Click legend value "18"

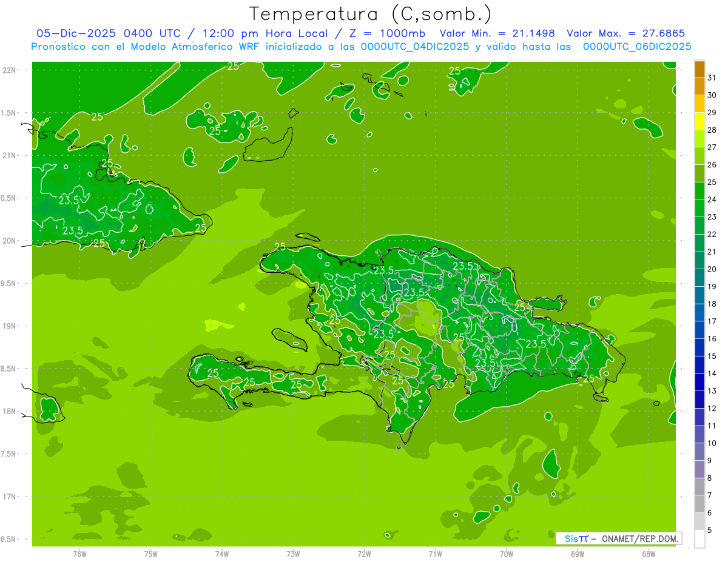[x=712, y=304]
